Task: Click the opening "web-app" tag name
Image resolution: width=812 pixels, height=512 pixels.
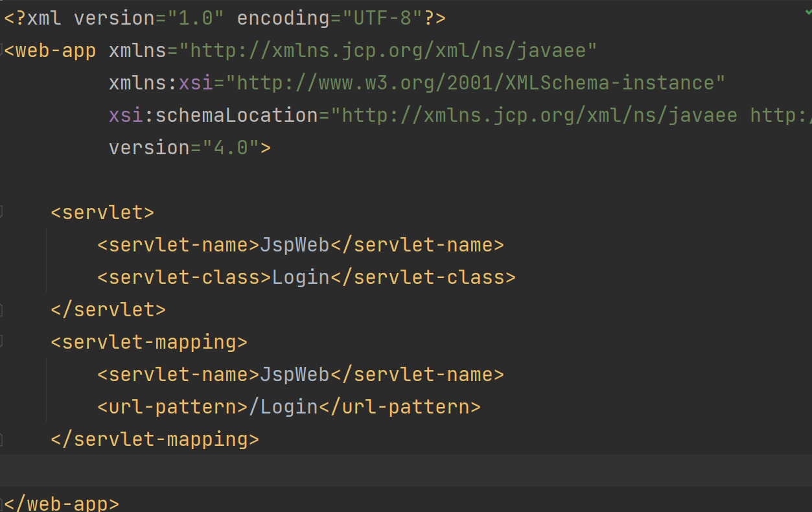Action: coord(56,51)
